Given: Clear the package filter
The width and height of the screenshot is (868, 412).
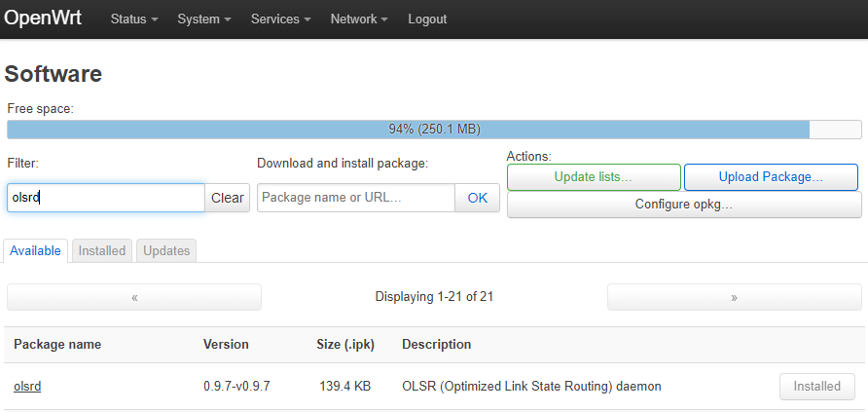Looking at the screenshot, I should (x=227, y=198).
